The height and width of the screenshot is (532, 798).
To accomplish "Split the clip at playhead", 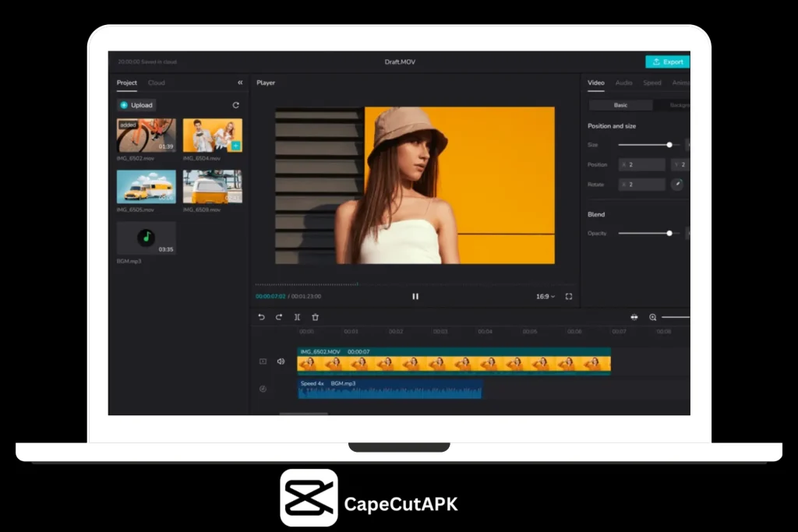I will [x=297, y=317].
